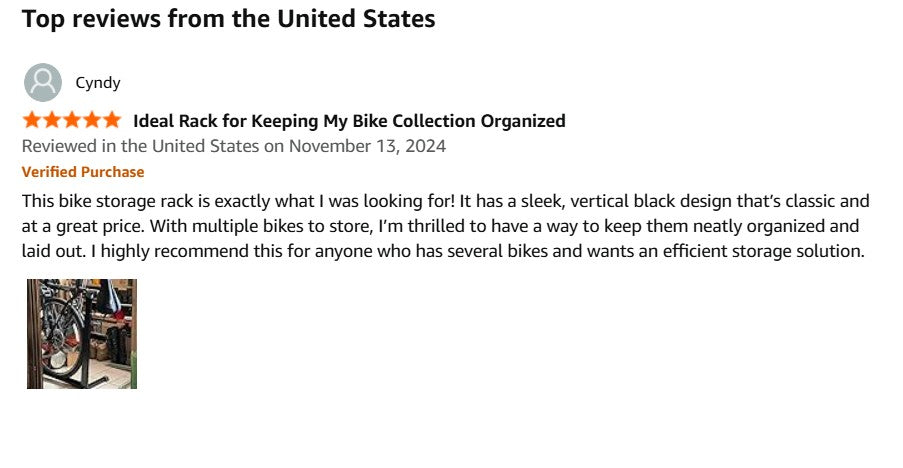Open reviewer name Cyndy's profile
Viewport: 903px width, 468px height.
pyautogui.click(x=98, y=83)
